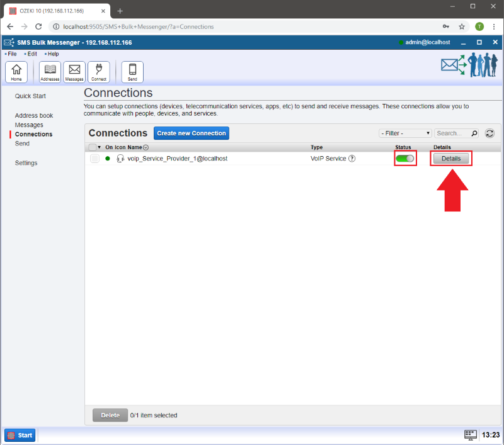Open the Addresses book icon

point(50,72)
